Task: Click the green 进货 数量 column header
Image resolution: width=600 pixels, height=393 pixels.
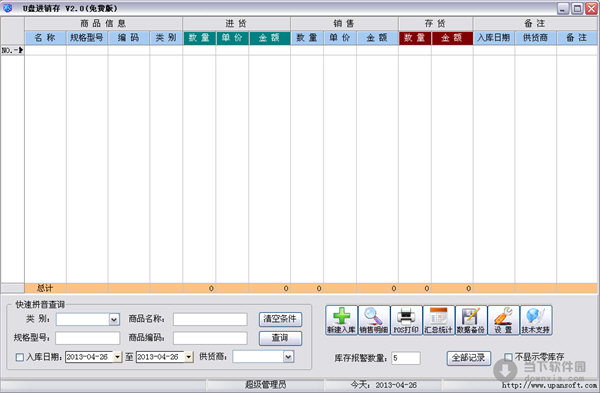Action: tap(199, 38)
